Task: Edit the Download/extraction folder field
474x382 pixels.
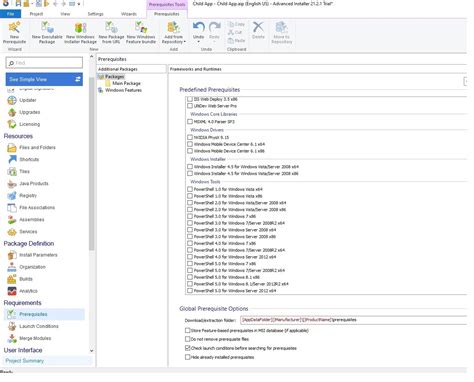Action: [354, 320]
